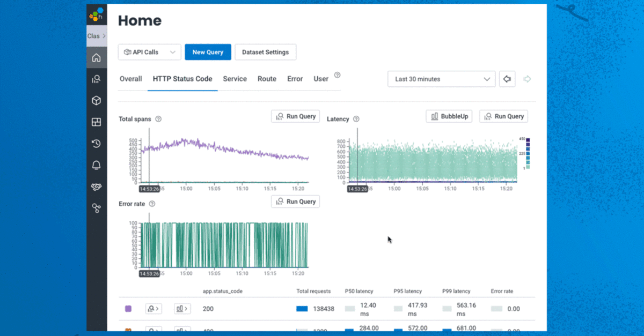
Task: Switch to the Error tab
Action: pyautogui.click(x=295, y=79)
